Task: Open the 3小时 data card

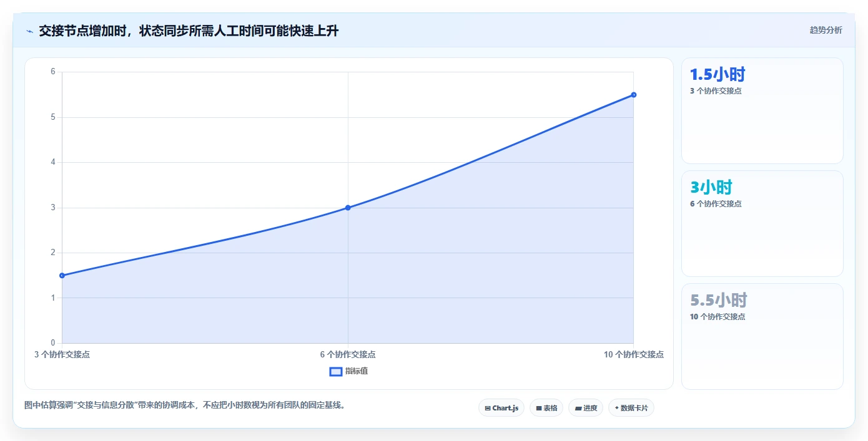Action: [x=762, y=223]
